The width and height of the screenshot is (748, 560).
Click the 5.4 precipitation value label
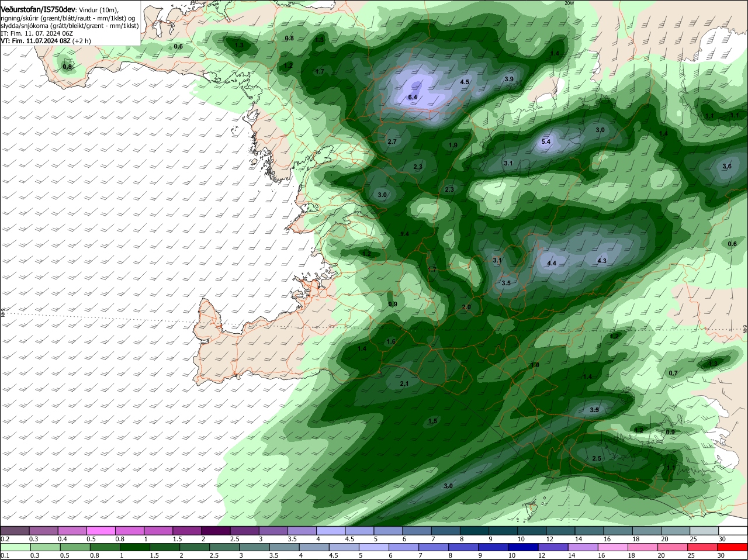pos(546,141)
